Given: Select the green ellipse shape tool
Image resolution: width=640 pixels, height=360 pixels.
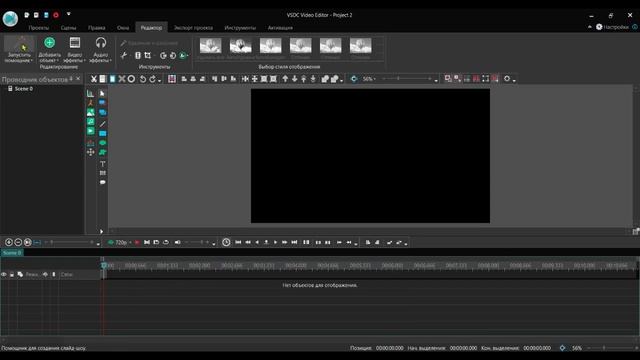Looking at the screenshot, I should tap(102, 143).
